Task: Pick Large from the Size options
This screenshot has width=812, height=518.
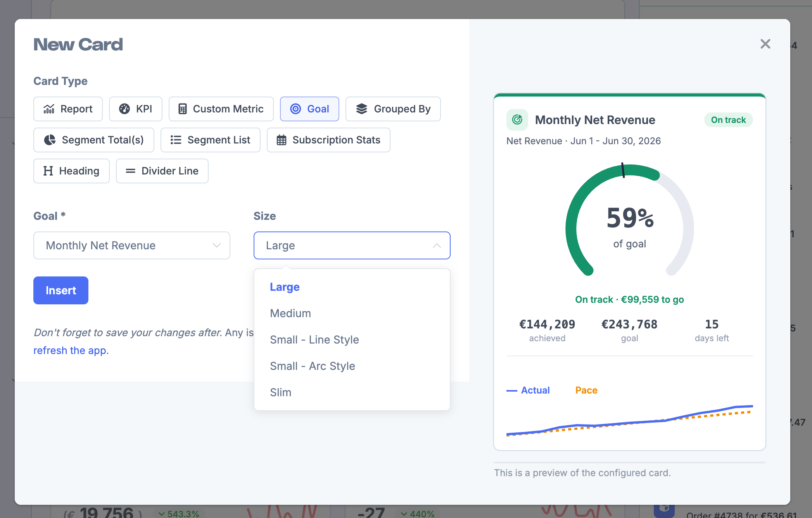Action: [352, 287]
